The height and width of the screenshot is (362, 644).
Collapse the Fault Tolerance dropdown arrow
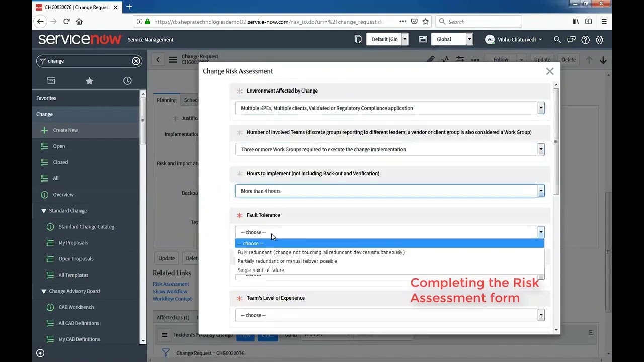(541, 232)
